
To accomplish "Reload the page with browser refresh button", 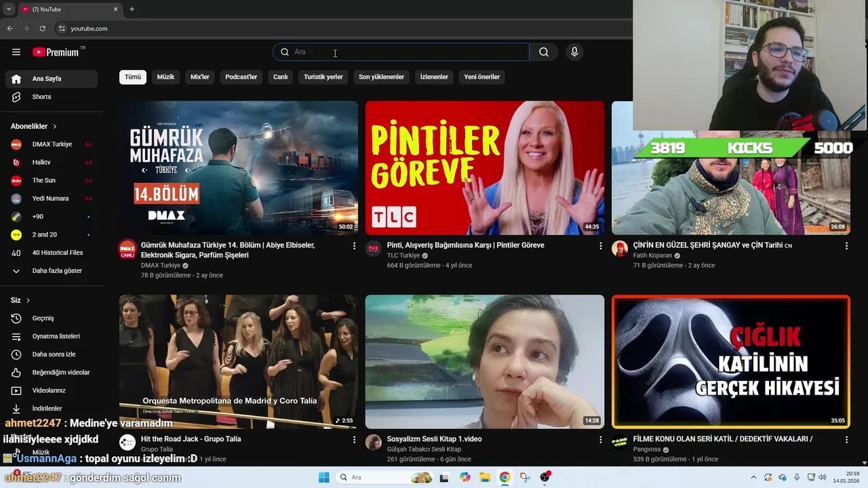I will [42, 28].
